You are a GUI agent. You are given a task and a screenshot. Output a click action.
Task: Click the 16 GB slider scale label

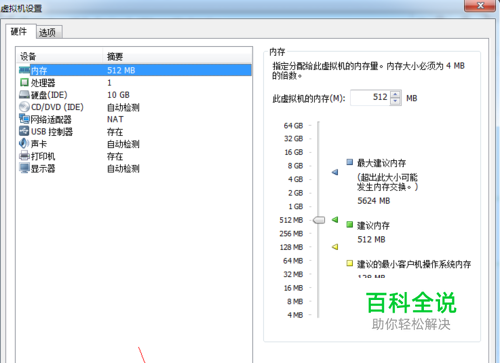pos(294,152)
